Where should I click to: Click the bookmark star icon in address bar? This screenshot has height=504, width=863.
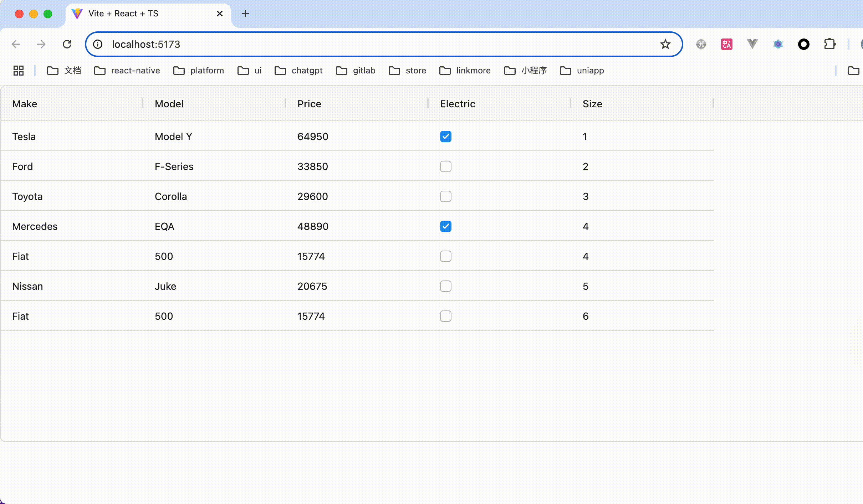[x=665, y=44]
